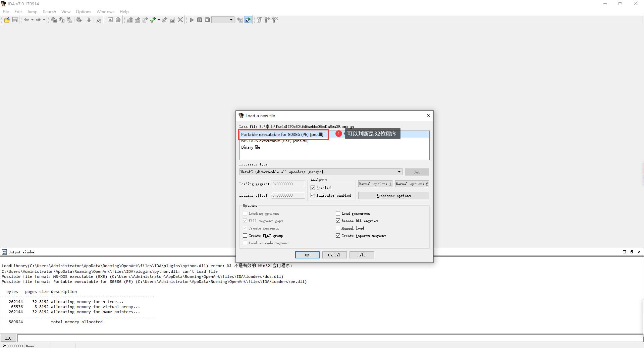This screenshot has width=644, height=348.
Task: Click the gray circle toolbar icon
Action: pos(118,20)
